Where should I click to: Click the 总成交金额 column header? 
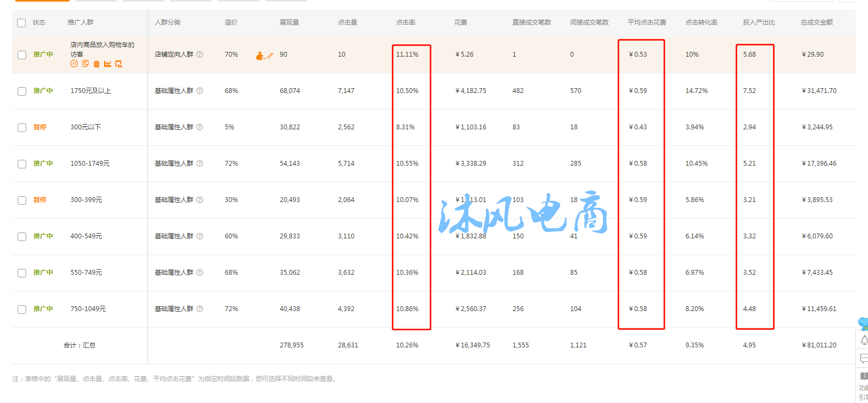[x=817, y=22]
